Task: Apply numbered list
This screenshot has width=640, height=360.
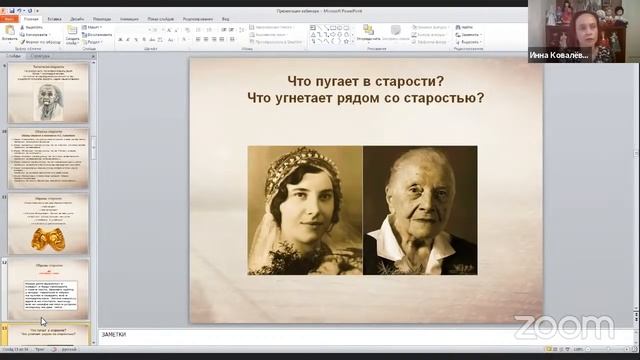Action: point(209,30)
